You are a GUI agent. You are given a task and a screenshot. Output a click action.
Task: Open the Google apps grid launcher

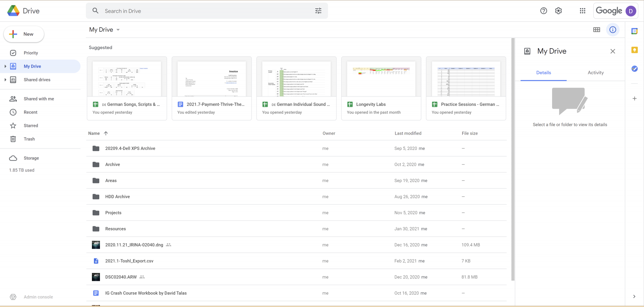[x=582, y=11]
